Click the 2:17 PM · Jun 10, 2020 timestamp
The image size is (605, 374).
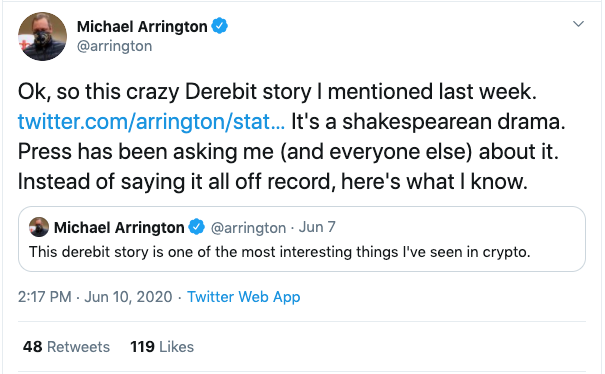click(95, 297)
